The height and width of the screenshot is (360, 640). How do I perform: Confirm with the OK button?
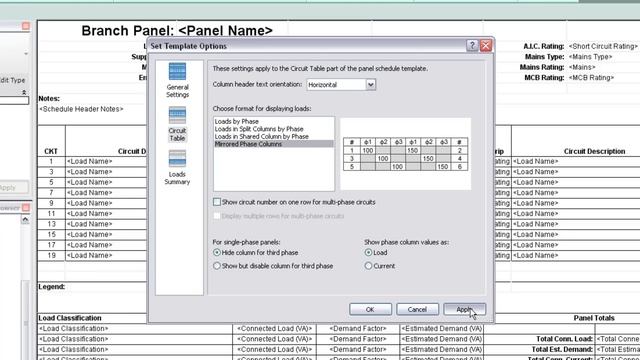(x=370, y=309)
